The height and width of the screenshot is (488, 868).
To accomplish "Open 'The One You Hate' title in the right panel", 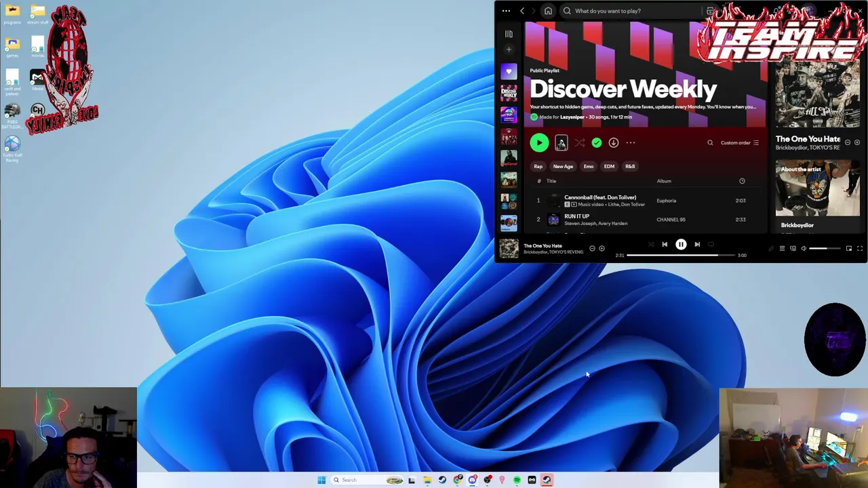I will tap(808, 139).
